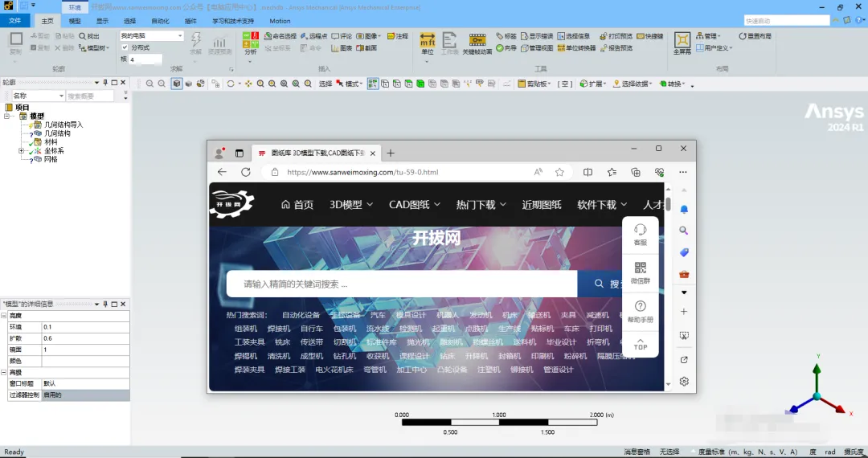Open the 向导 (Wizard) tool
The width and height of the screenshot is (868, 458).
click(x=506, y=48)
